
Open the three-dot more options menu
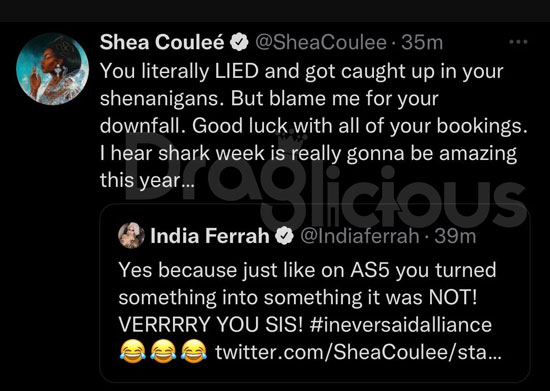click(x=518, y=42)
